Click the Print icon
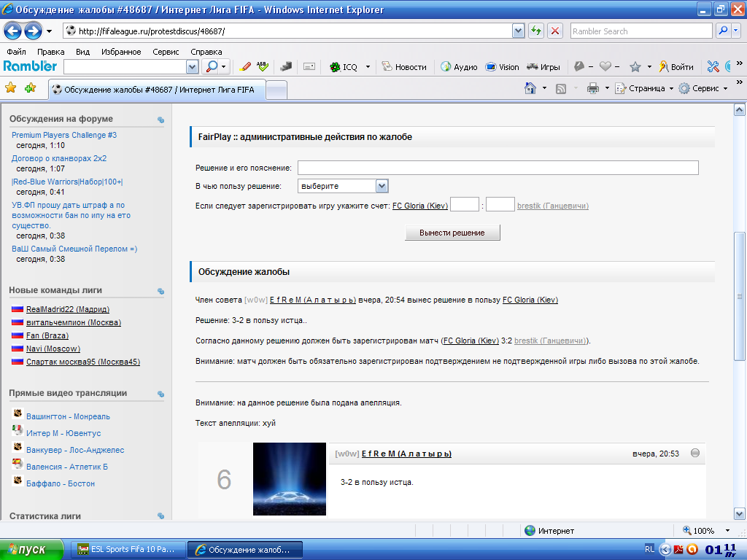The image size is (747, 560). 592,88
